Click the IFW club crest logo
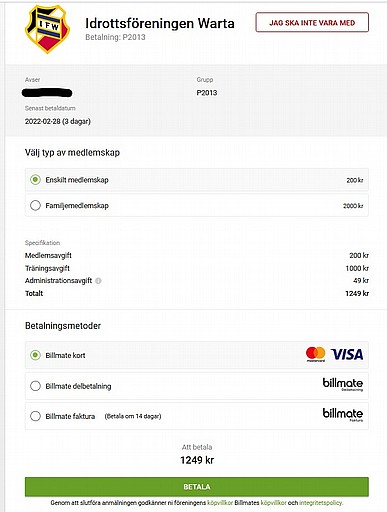 [47, 29]
